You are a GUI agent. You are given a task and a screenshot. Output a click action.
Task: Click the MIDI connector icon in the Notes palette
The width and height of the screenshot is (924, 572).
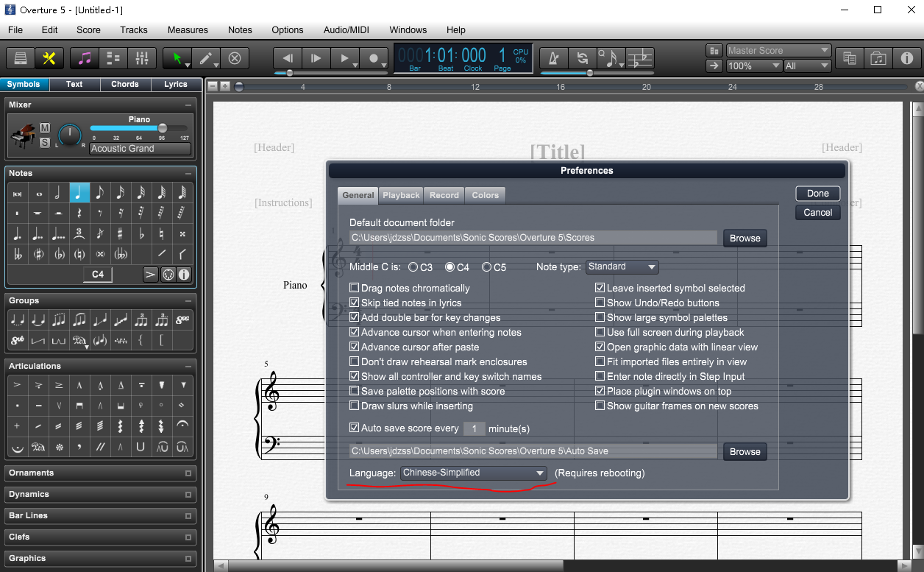tap(168, 275)
